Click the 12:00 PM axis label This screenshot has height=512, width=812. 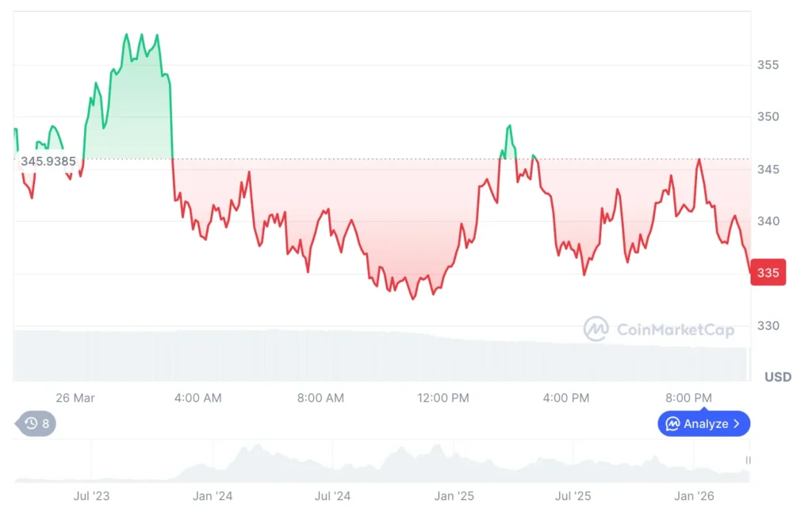(442, 398)
